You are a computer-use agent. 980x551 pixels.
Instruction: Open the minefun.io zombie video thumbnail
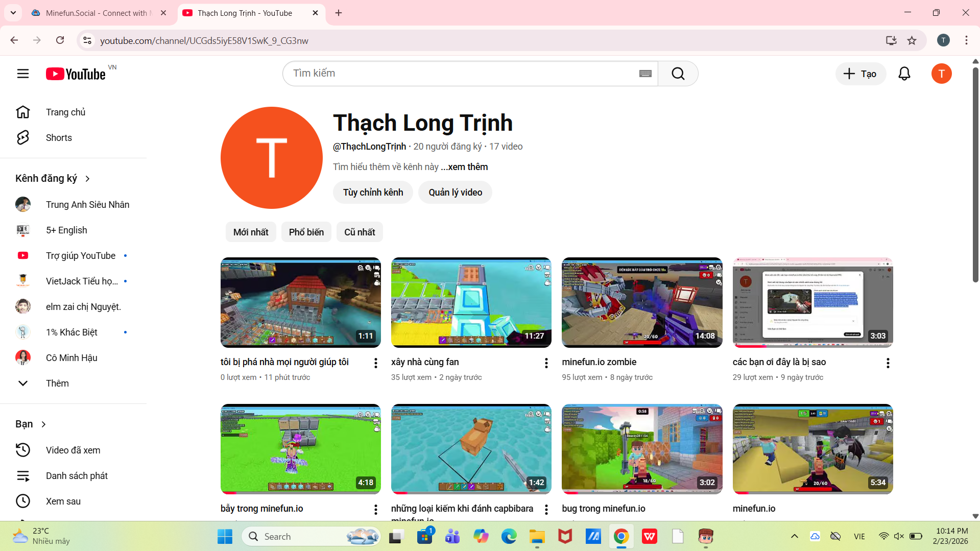click(641, 302)
